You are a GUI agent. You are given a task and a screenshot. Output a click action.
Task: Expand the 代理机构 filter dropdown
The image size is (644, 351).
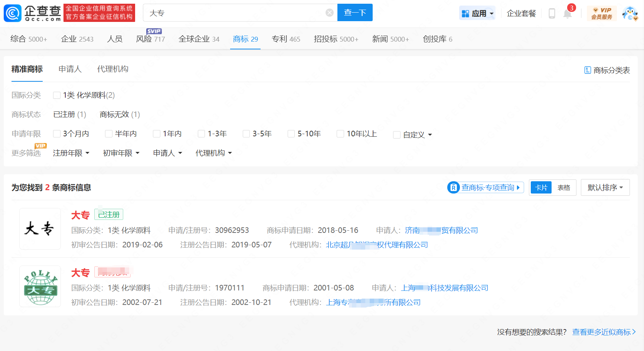click(213, 153)
